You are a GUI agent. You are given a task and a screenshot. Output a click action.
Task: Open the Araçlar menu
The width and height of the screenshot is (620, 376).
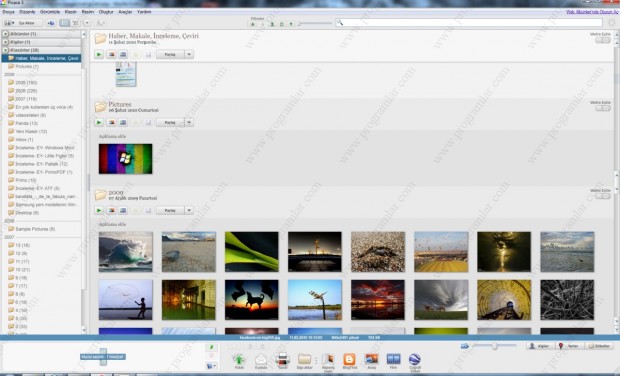pyautogui.click(x=125, y=12)
